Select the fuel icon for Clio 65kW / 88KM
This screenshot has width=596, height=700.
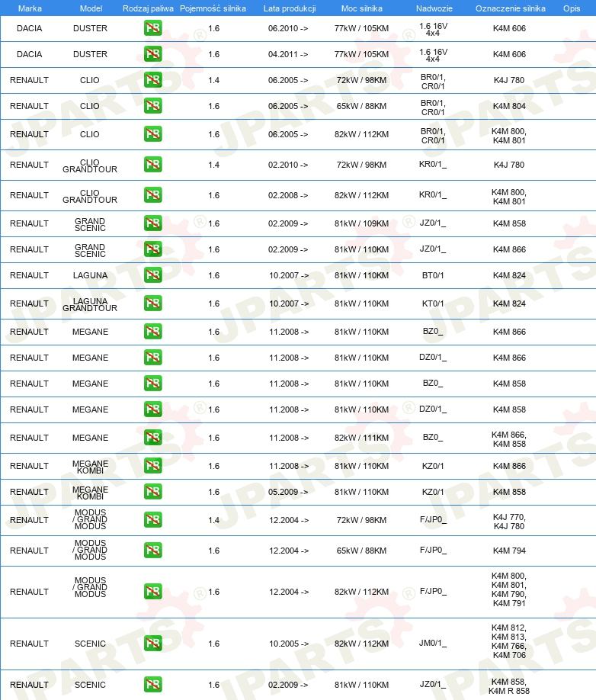[x=153, y=106]
